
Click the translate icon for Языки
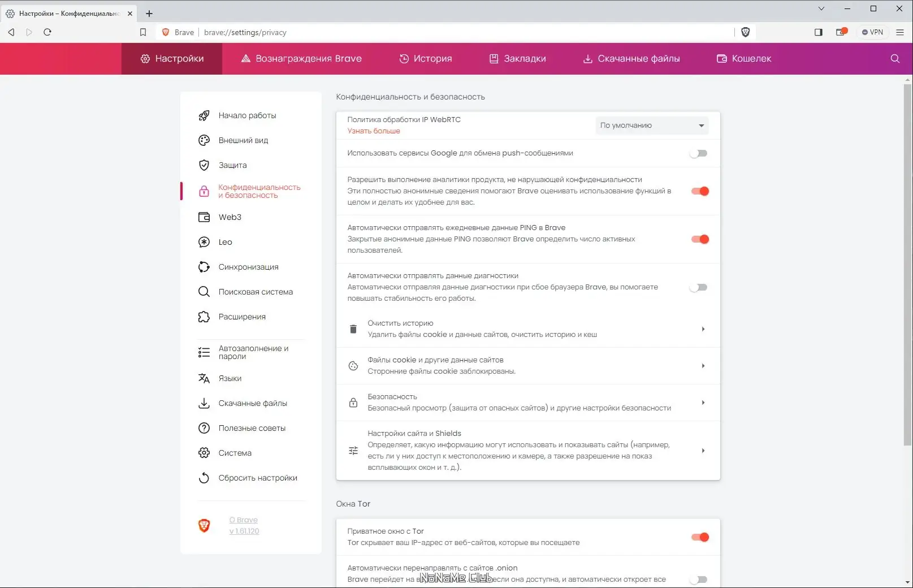pyautogui.click(x=204, y=378)
